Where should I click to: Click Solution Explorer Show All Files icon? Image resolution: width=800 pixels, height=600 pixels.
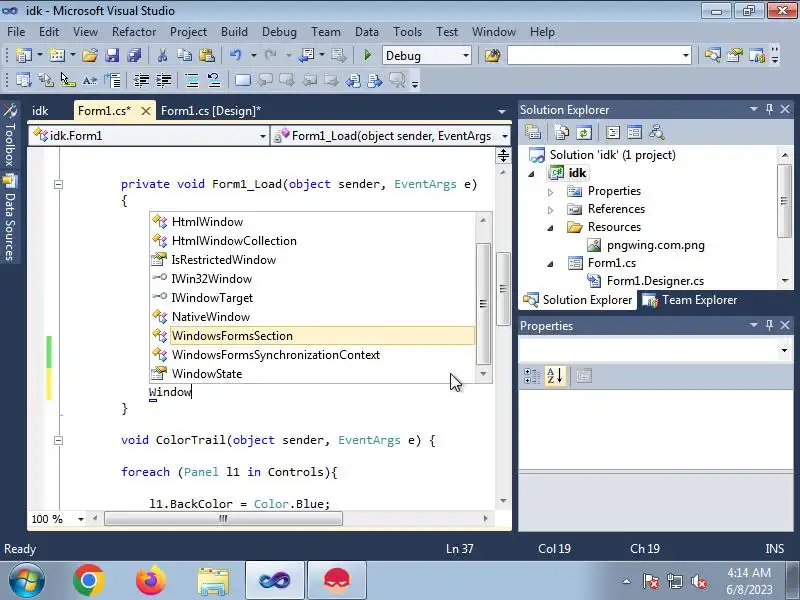[561, 133]
